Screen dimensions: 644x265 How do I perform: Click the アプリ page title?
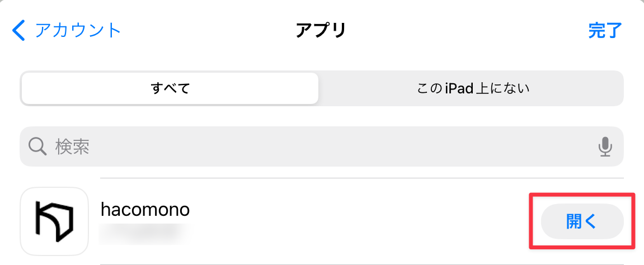[321, 30]
